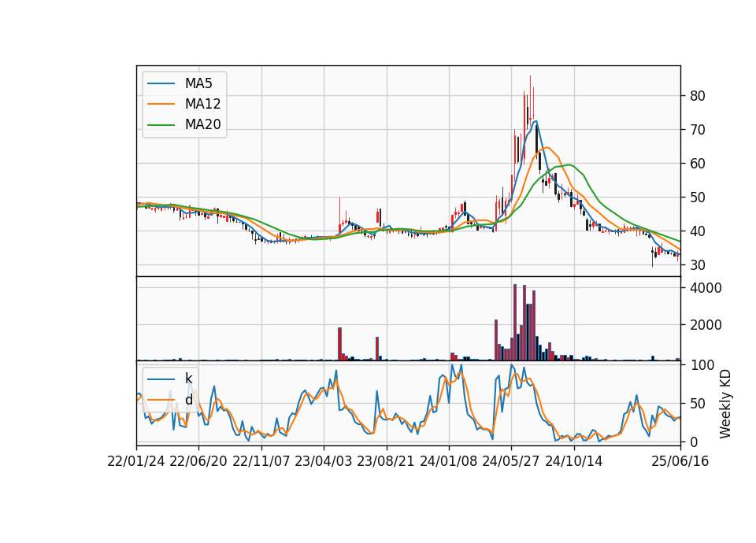Screen dimensions: 756x543
Task: Click the KD axis label 0
Action: tap(693, 441)
